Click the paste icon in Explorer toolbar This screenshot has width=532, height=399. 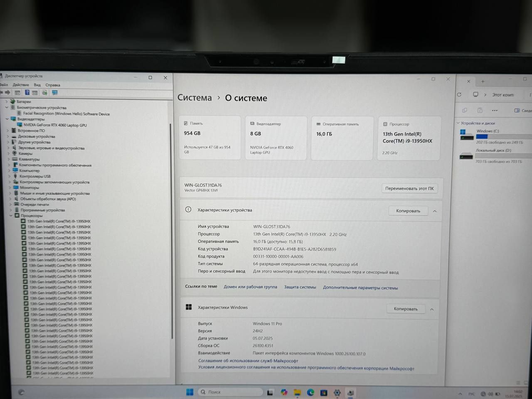480,110
